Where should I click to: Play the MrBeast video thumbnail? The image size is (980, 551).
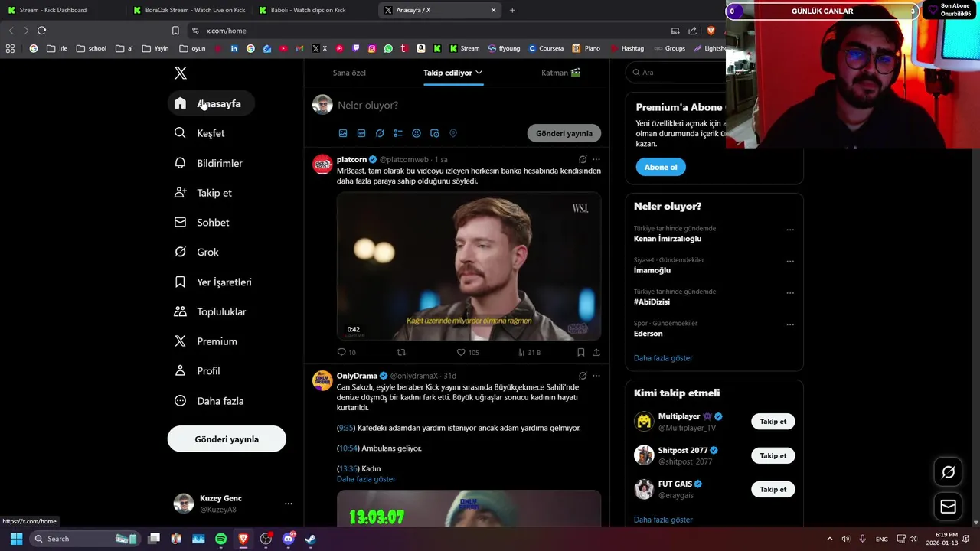469,266
